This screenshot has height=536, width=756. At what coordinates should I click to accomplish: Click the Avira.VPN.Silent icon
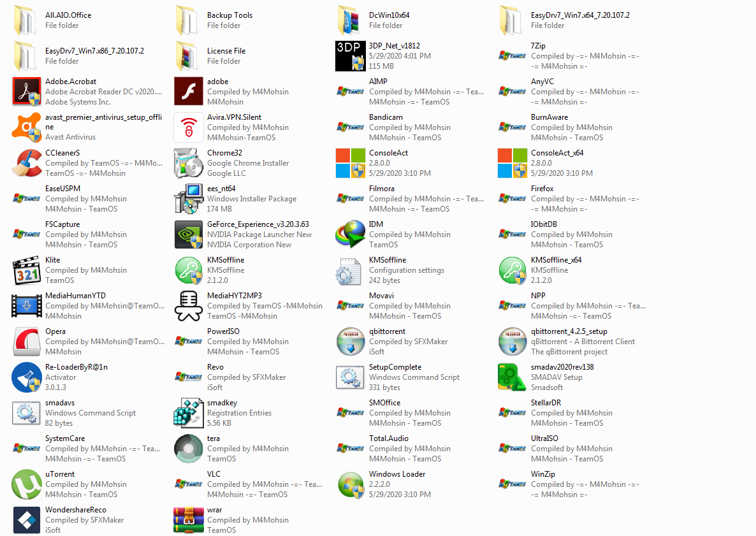pyautogui.click(x=189, y=127)
